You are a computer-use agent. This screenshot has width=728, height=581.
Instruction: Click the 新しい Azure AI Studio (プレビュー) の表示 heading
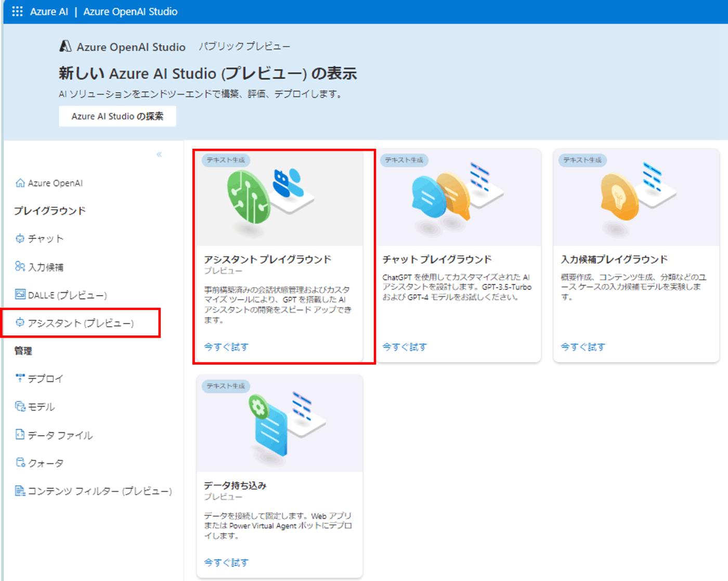pyautogui.click(x=208, y=73)
